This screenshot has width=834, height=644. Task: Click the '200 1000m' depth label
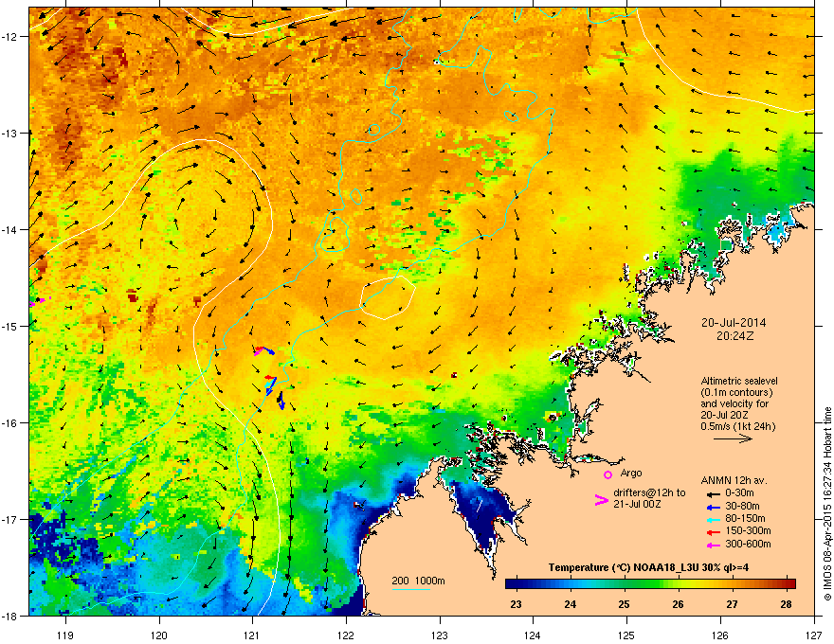[418, 581]
